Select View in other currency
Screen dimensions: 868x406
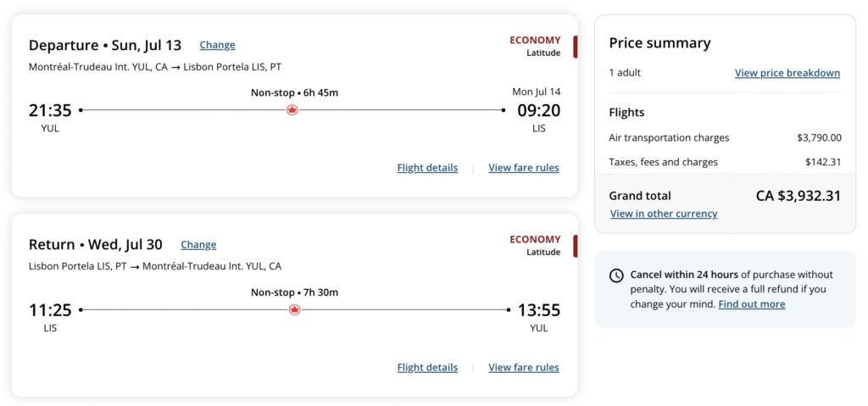coord(663,214)
